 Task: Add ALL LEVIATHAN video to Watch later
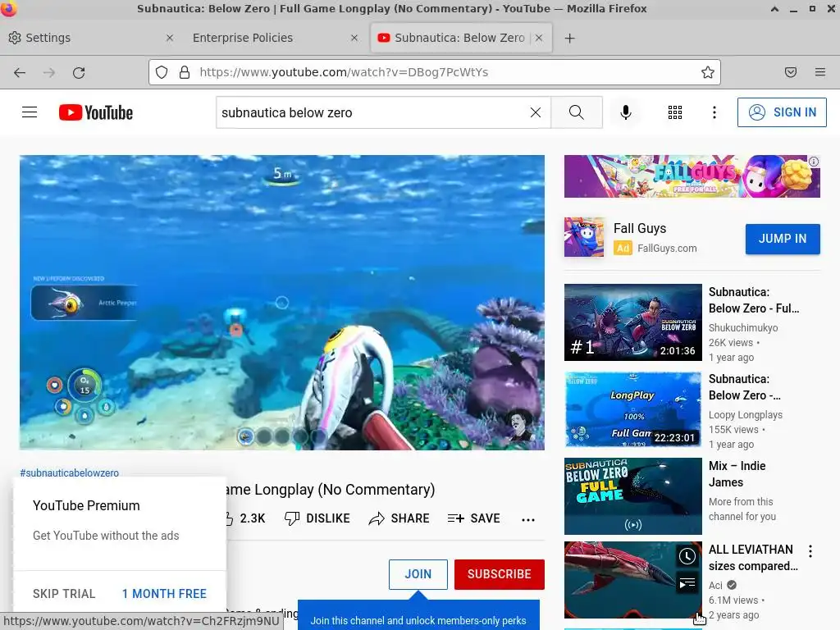687,556
